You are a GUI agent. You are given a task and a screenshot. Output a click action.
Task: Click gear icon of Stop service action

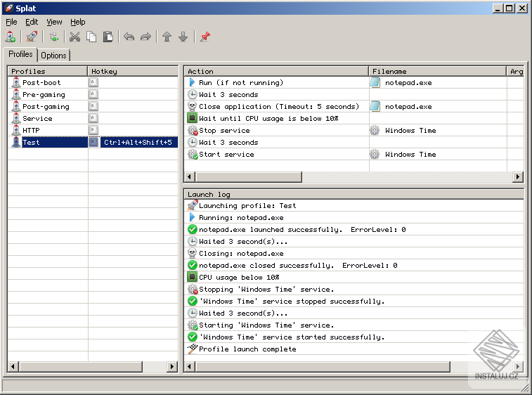[x=193, y=130]
